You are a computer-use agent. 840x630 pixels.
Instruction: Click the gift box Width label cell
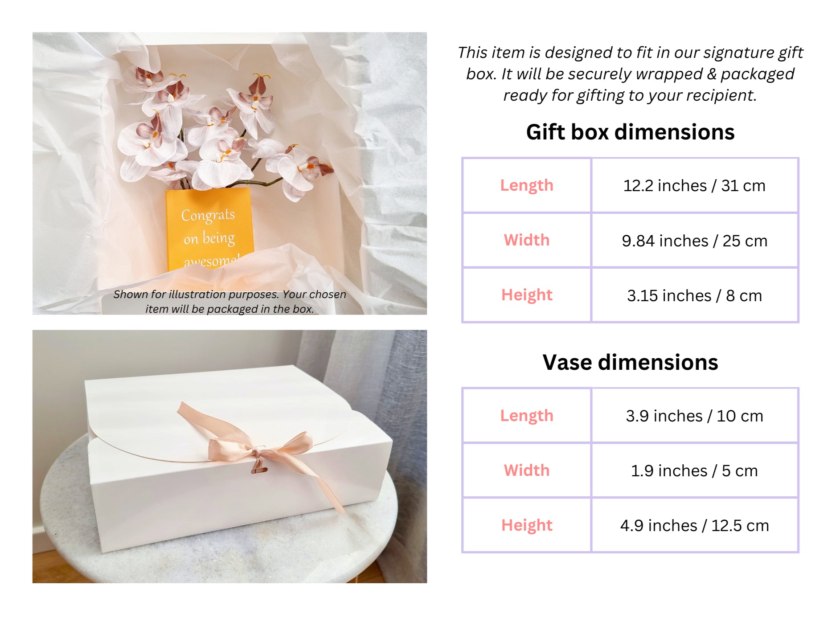(527, 240)
